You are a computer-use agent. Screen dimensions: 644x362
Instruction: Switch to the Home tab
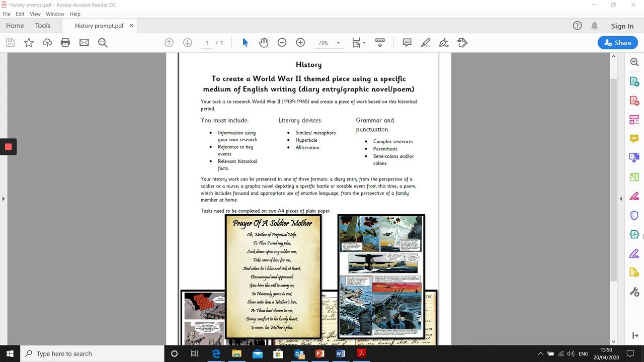[x=15, y=26]
